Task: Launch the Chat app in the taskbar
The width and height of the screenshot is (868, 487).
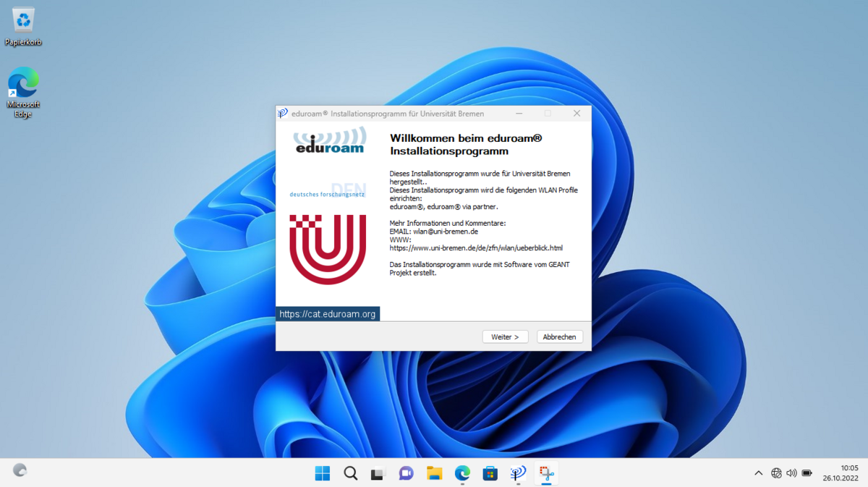Action: point(407,473)
